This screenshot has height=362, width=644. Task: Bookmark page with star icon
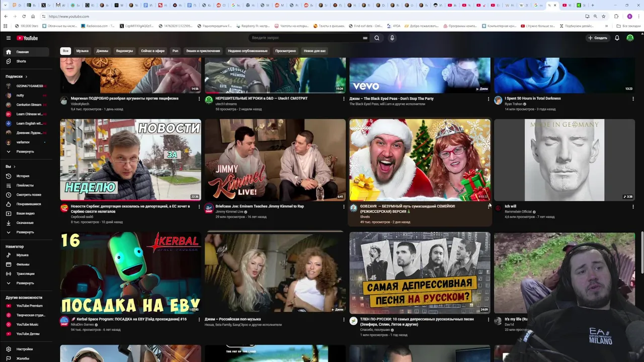point(603,16)
